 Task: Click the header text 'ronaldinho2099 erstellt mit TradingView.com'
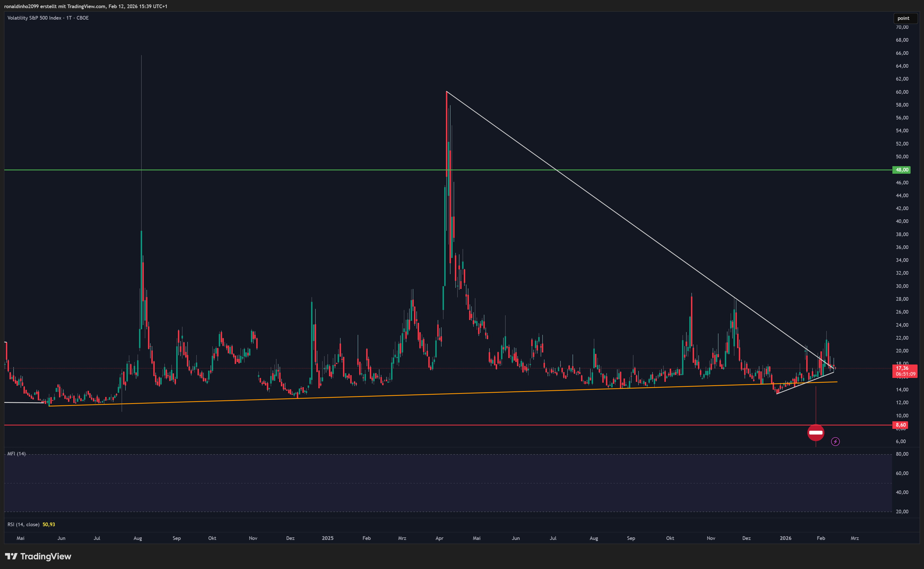pyautogui.click(x=55, y=6)
